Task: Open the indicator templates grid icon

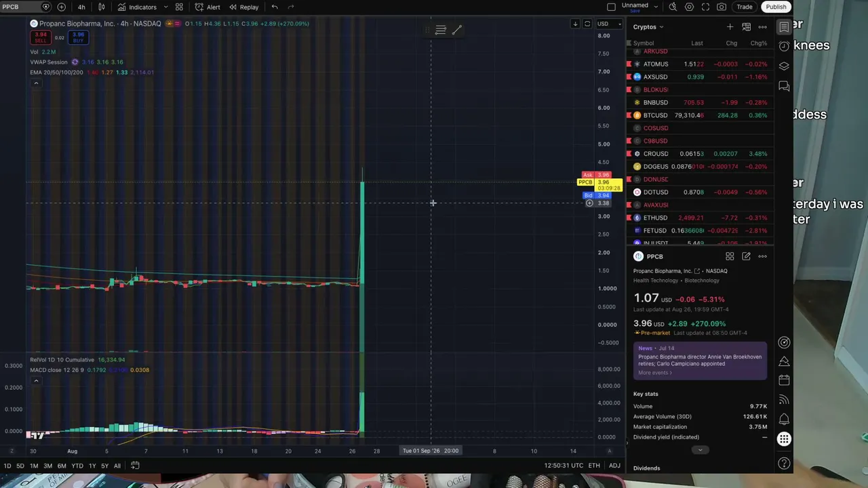Action: point(179,7)
